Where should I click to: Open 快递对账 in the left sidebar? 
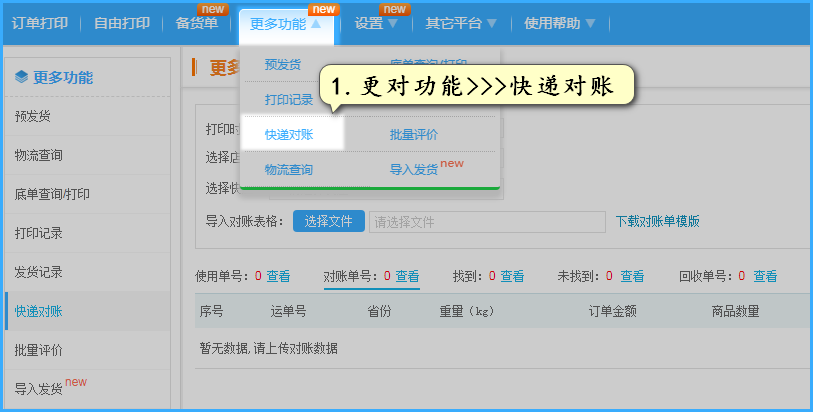(87, 311)
